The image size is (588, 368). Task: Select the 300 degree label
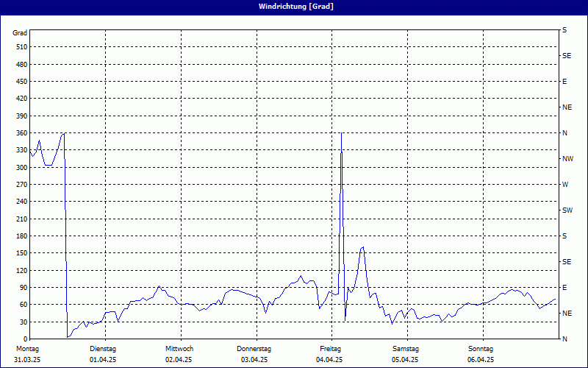point(22,168)
